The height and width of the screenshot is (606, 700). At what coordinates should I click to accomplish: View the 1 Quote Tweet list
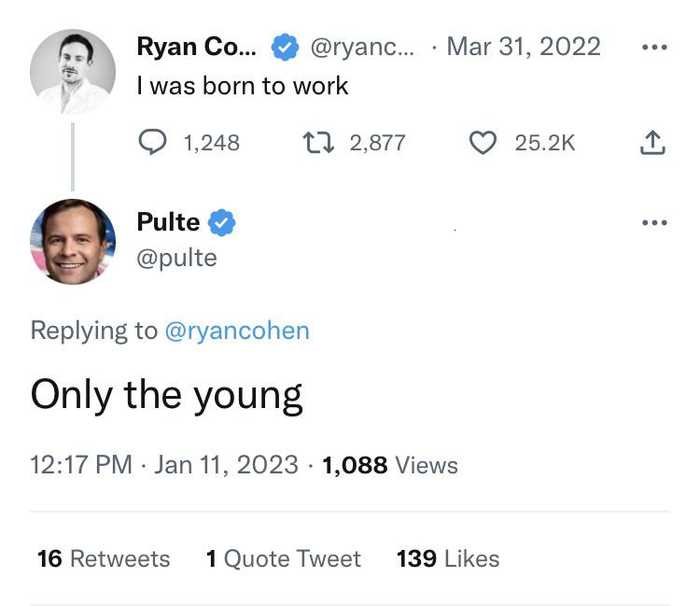tap(283, 558)
